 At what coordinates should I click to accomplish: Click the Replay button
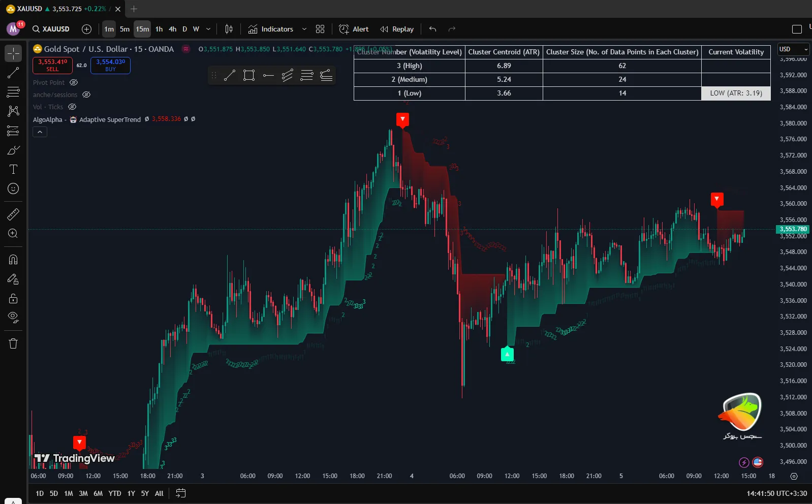[x=397, y=29]
